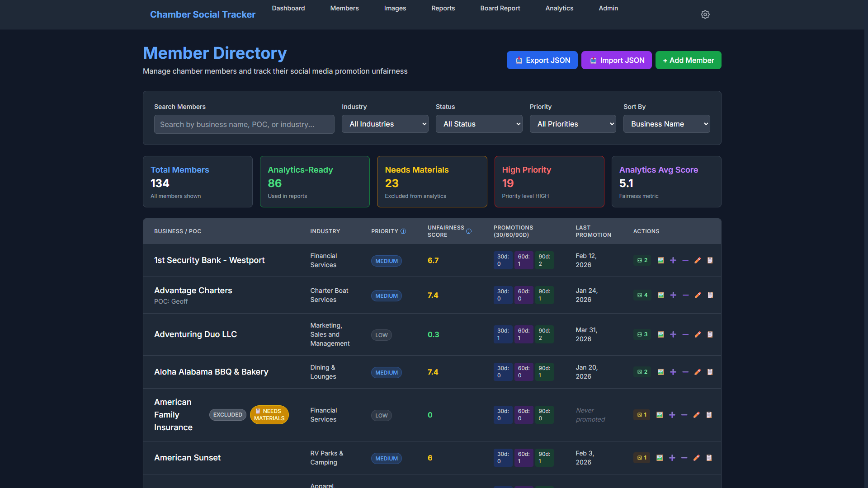Open image count badge for American Family Insurance
Screen dimensions: 868x488
coord(642,415)
